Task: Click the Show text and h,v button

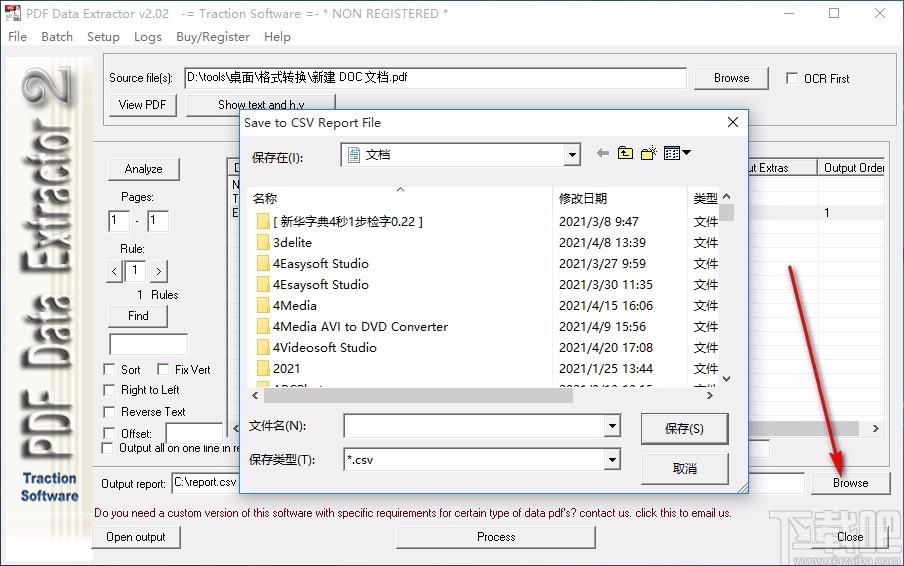Action: 261,105
